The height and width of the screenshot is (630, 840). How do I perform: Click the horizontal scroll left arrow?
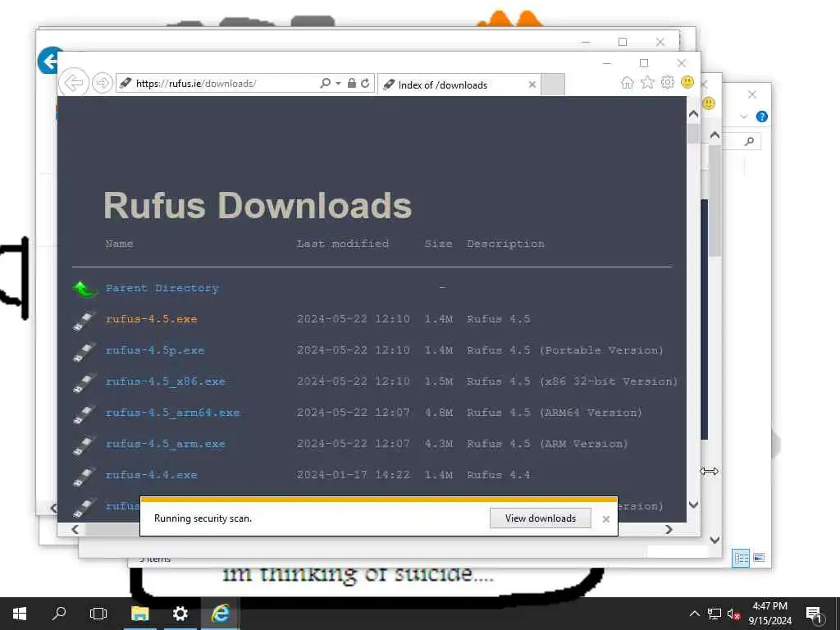pyautogui.click(x=75, y=529)
